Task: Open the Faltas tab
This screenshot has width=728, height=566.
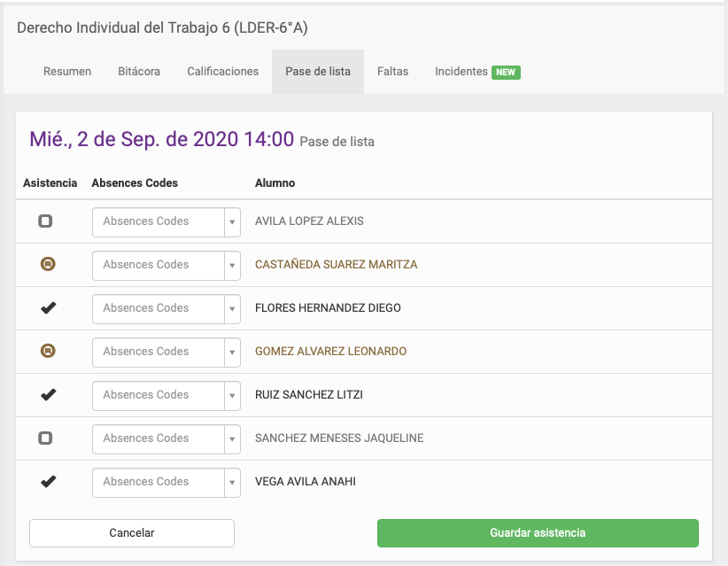Action: click(x=392, y=74)
